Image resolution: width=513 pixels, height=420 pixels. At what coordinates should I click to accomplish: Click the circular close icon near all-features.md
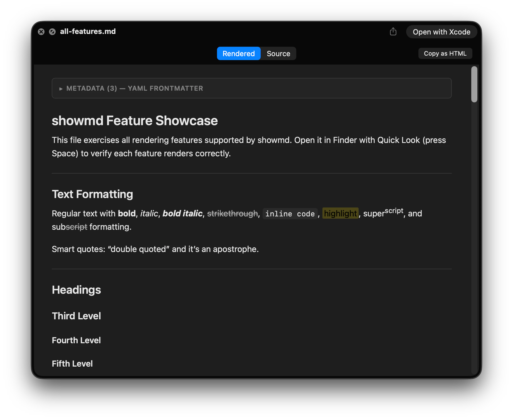click(41, 32)
